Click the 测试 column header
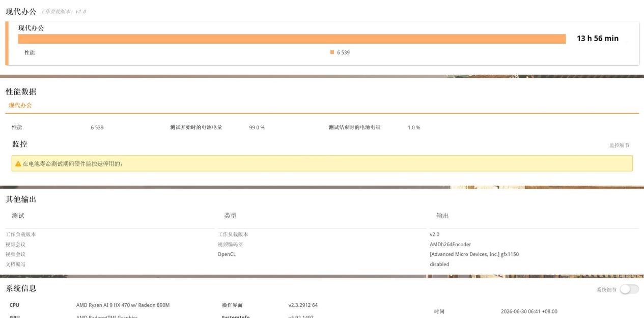Screen dimensions: 644x318 pyautogui.click(x=18, y=216)
